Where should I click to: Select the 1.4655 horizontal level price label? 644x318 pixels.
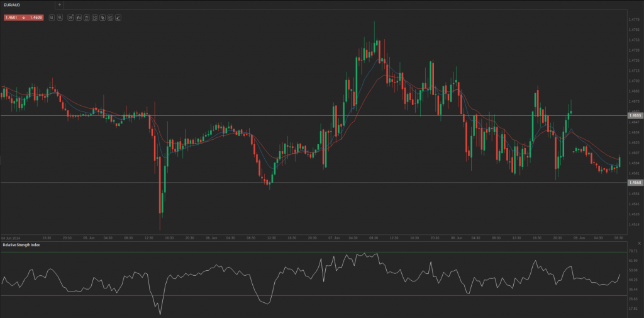point(635,115)
